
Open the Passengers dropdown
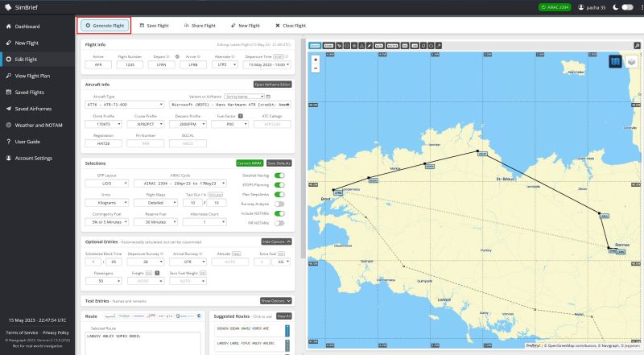(104, 281)
